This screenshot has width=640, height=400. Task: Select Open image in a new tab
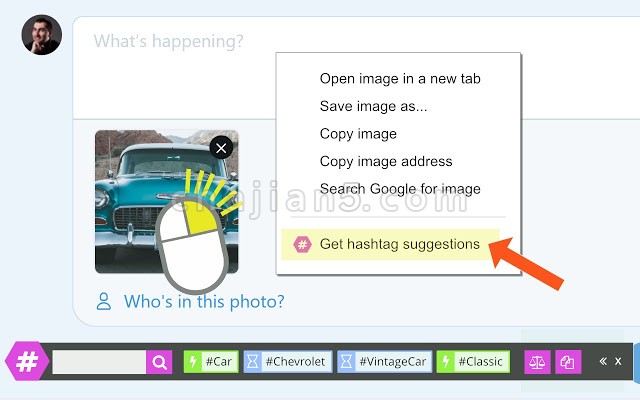(x=400, y=78)
